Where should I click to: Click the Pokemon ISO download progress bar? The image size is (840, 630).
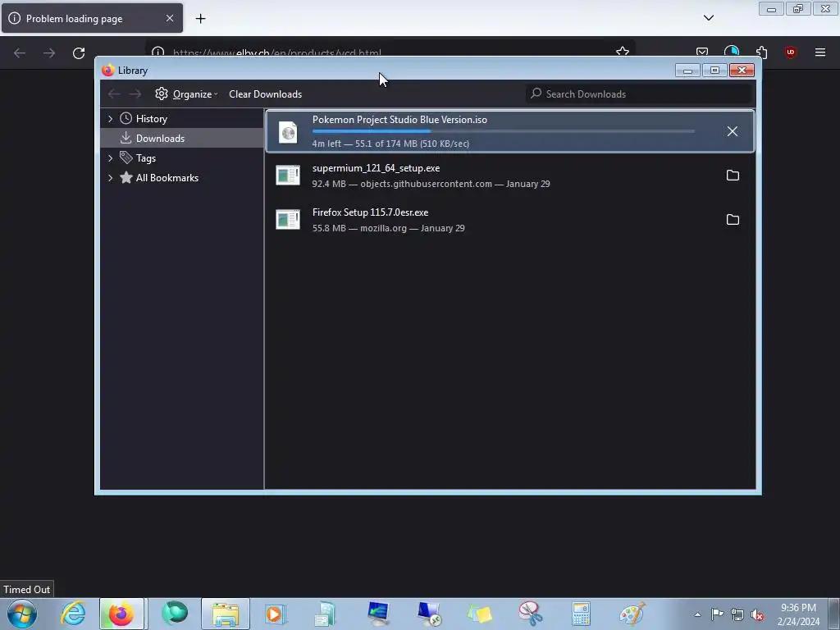tap(504, 131)
